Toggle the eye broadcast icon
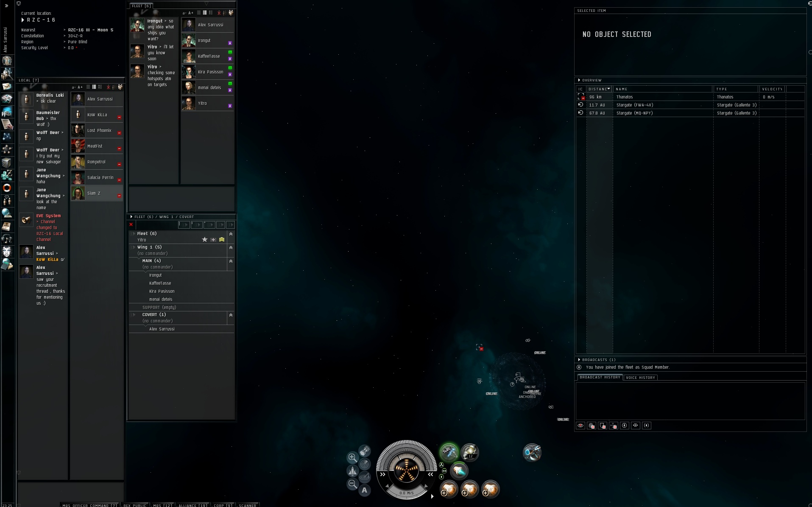812x507 pixels. [x=580, y=426]
